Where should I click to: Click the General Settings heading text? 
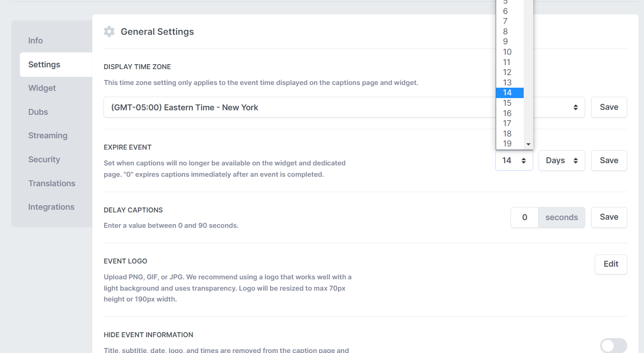(157, 32)
